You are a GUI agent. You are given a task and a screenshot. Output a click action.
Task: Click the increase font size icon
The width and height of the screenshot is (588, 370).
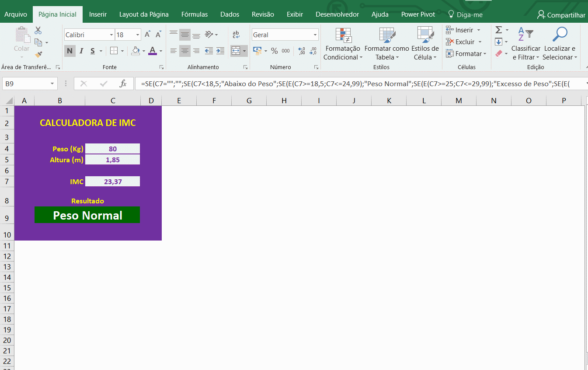click(x=148, y=35)
